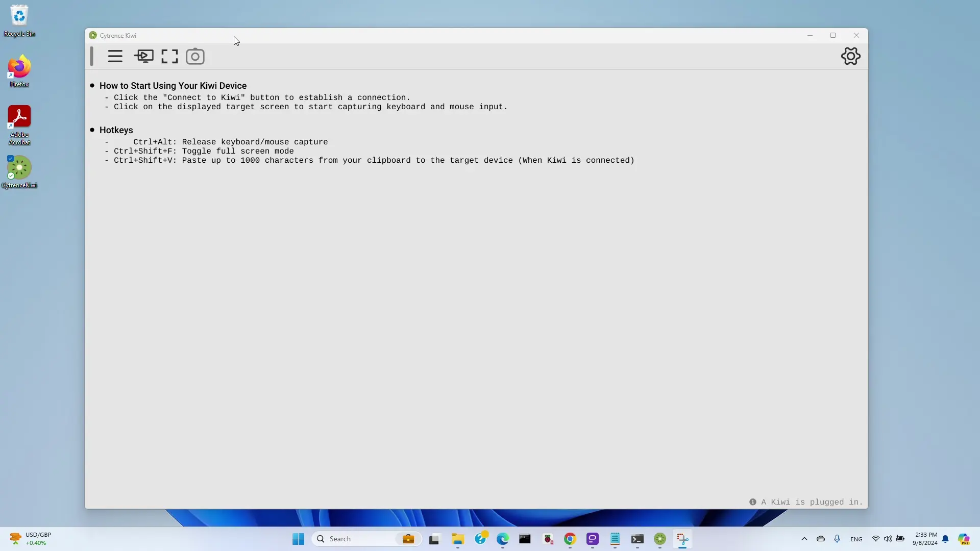Select the Firefox desktop shortcut
Screen dimensions: 980x551
pyautogui.click(x=19, y=71)
